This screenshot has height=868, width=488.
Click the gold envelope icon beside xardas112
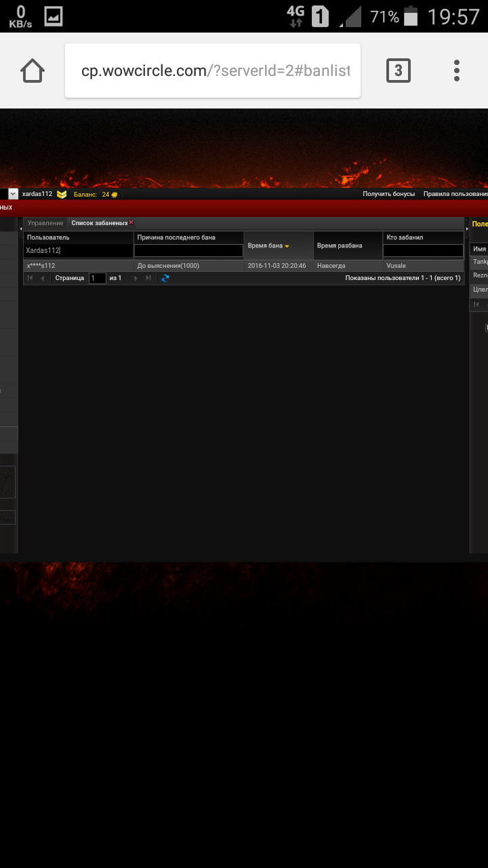(x=62, y=194)
